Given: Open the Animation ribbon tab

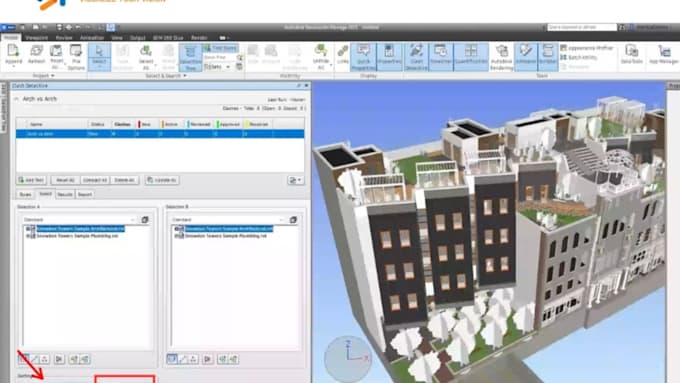Looking at the screenshot, I should click(x=92, y=38).
